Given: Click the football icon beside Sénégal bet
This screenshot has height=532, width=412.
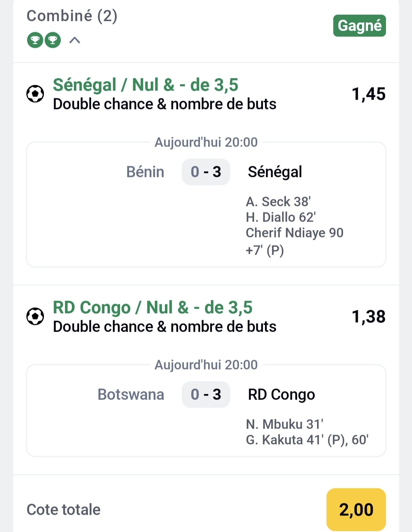Looking at the screenshot, I should [35, 94].
